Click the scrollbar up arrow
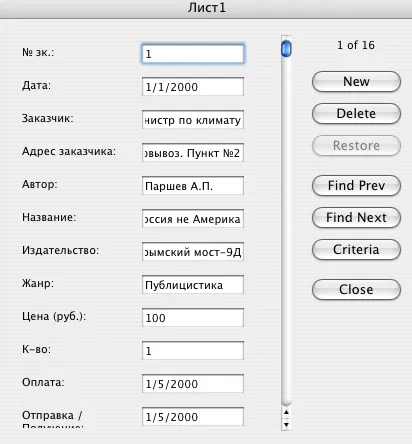412x444 pixels. (286, 412)
